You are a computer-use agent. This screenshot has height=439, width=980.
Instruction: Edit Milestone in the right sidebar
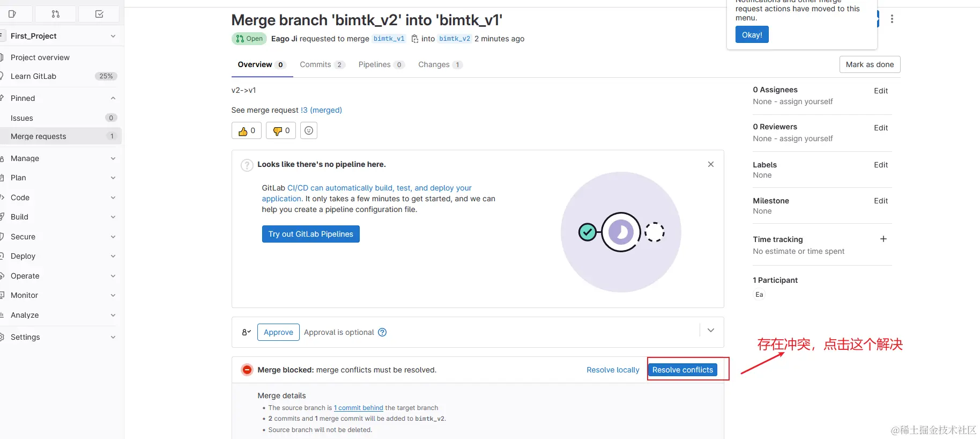coord(881,201)
